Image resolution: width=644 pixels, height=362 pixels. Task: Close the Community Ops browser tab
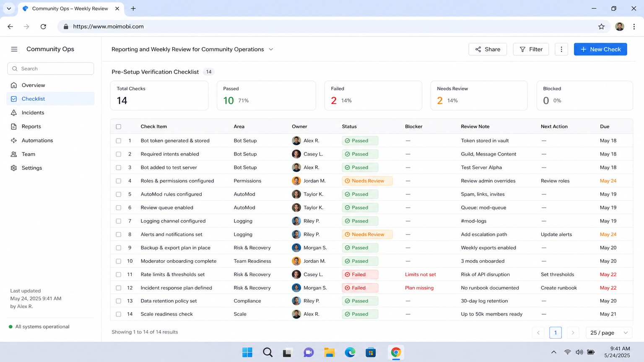pos(117,8)
